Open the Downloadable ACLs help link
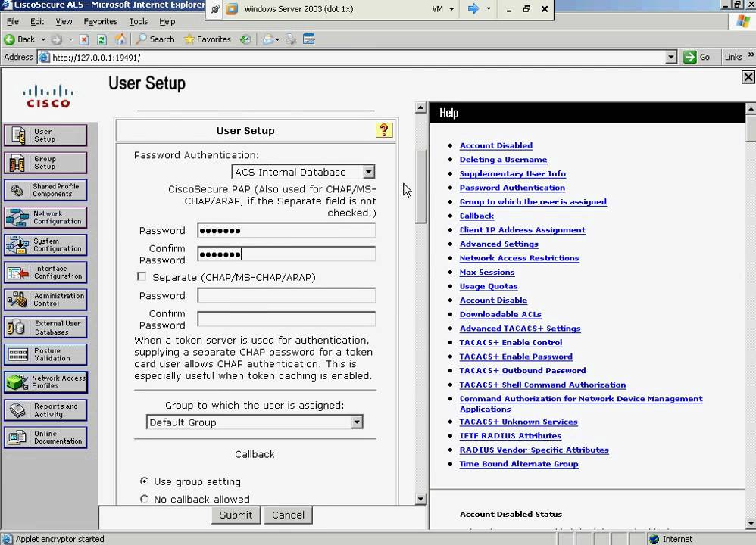Image resolution: width=756 pixels, height=545 pixels. [500, 314]
